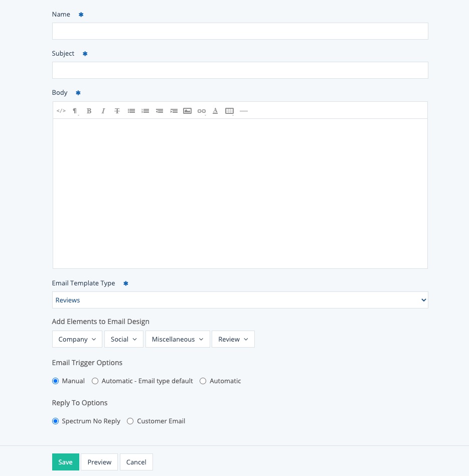Insert a horizontal line in body
Image resolution: width=469 pixels, height=476 pixels.
pyautogui.click(x=244, y=111)
